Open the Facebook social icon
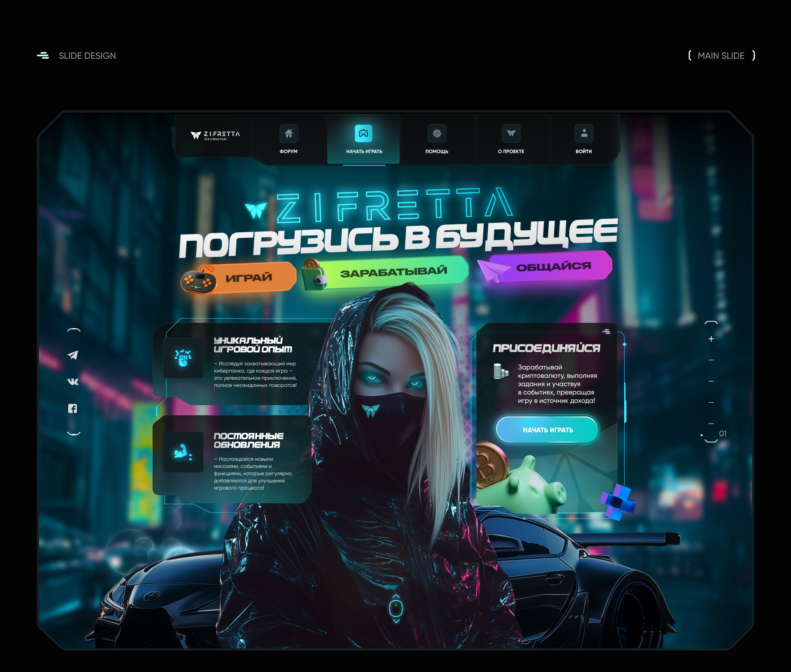This screenshot has height=672, width=791. 73,409
